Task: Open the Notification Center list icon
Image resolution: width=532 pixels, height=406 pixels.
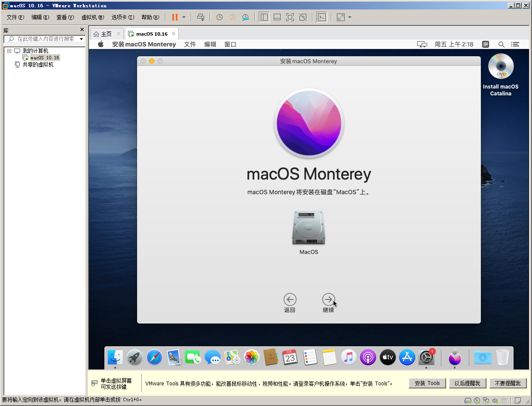Action: coord(515,44)
